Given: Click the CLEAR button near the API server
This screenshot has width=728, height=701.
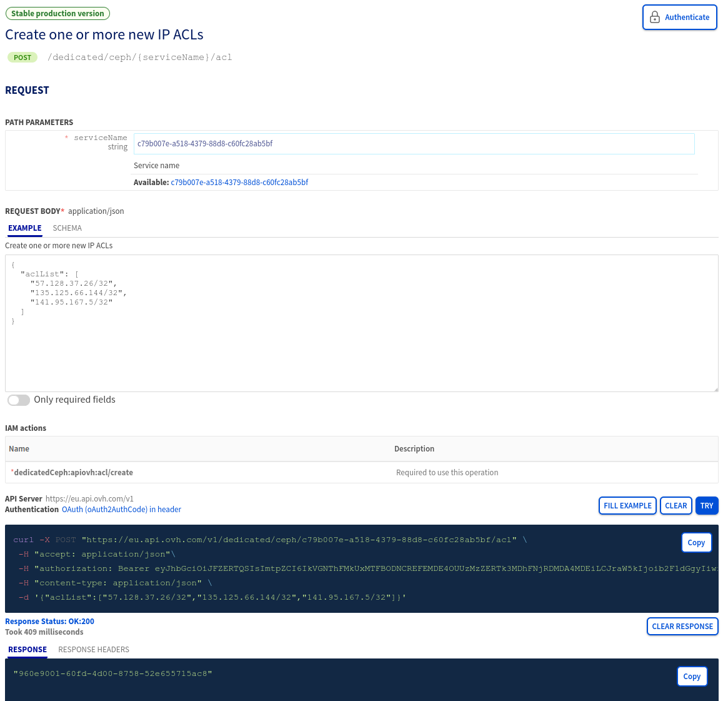Looking at the screenshot, I should pyautogui.click(x=676, y=505).
